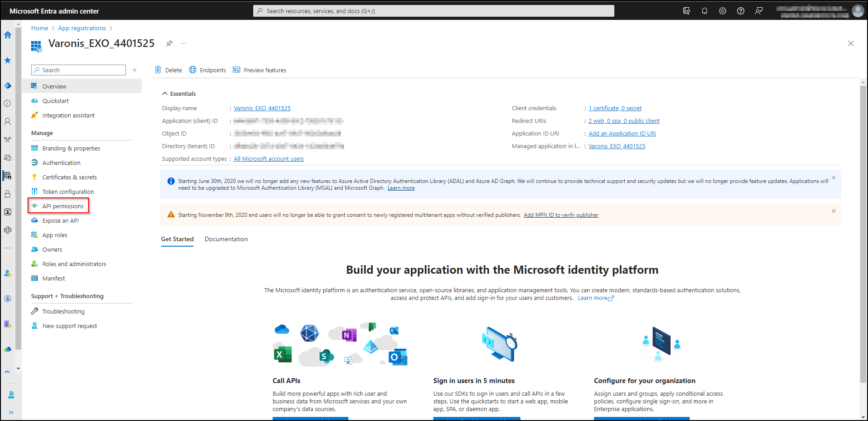Expand the ellipsis menu beside the pin icon
The width and height of the screenshot is (868, 421).
pyautogui.click(x=184, y=43)
